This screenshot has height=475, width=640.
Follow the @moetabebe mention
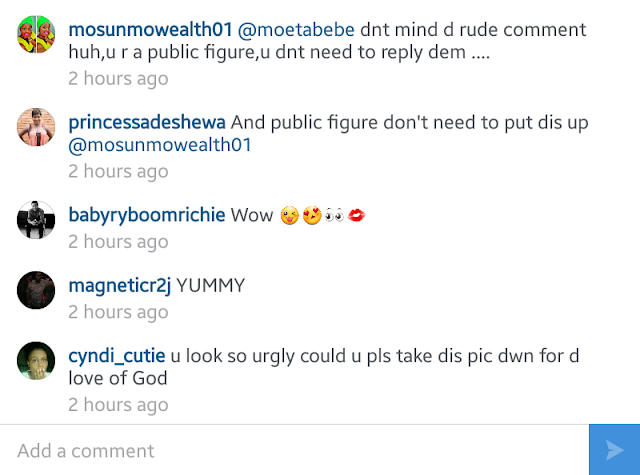tap(296, 30)
